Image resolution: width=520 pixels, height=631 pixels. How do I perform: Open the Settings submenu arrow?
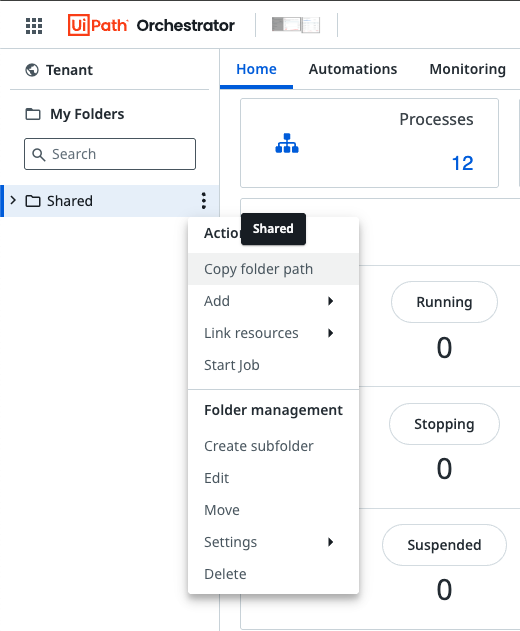(330, 542)
